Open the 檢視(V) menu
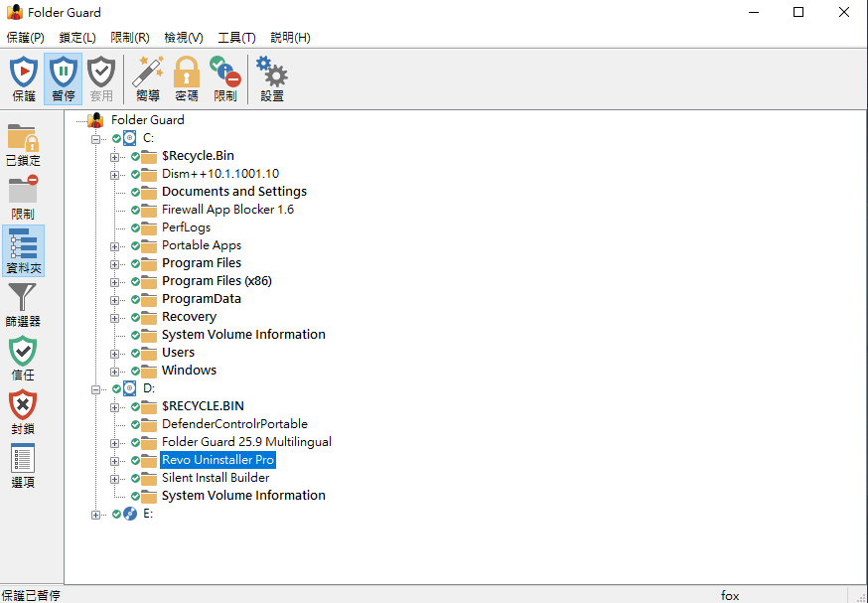The image size is (868, 603). pos(184,38)
